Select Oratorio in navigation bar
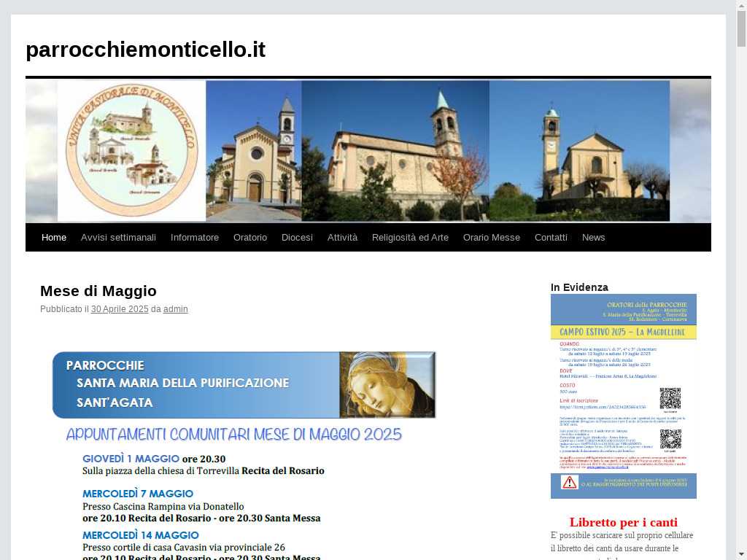Viewport: 747px width, 560px height. [250, 237]
